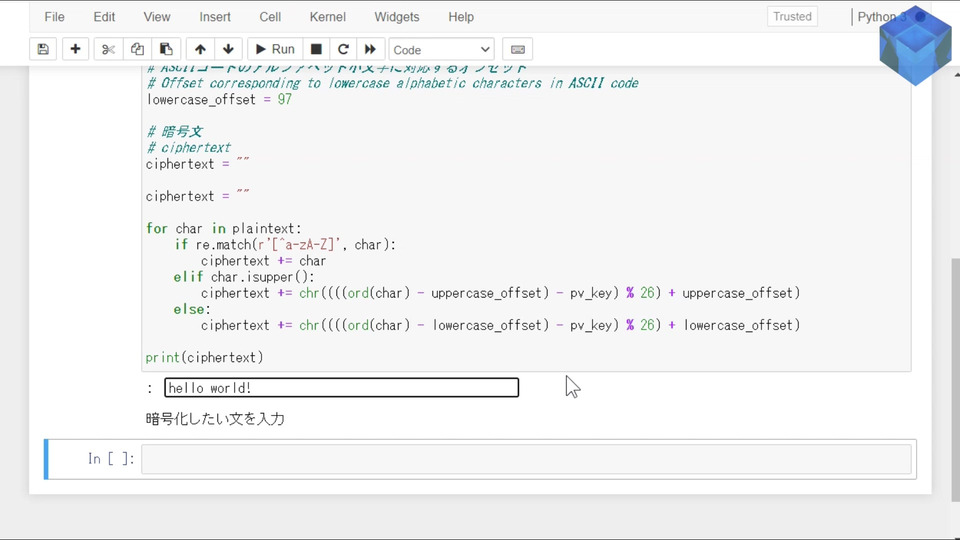Click the Trusted notebook indicator
This screenshot has height=540, width=960.
click(792, 17)
